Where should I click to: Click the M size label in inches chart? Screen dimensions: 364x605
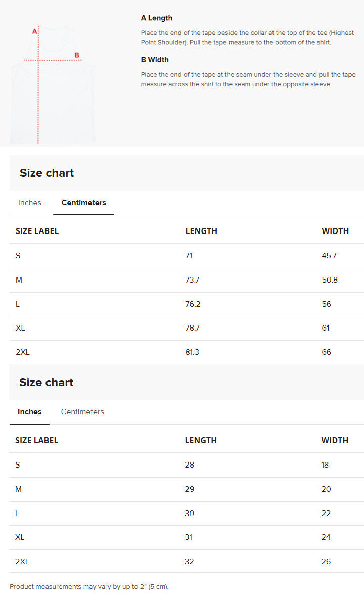tap(19, 489)
